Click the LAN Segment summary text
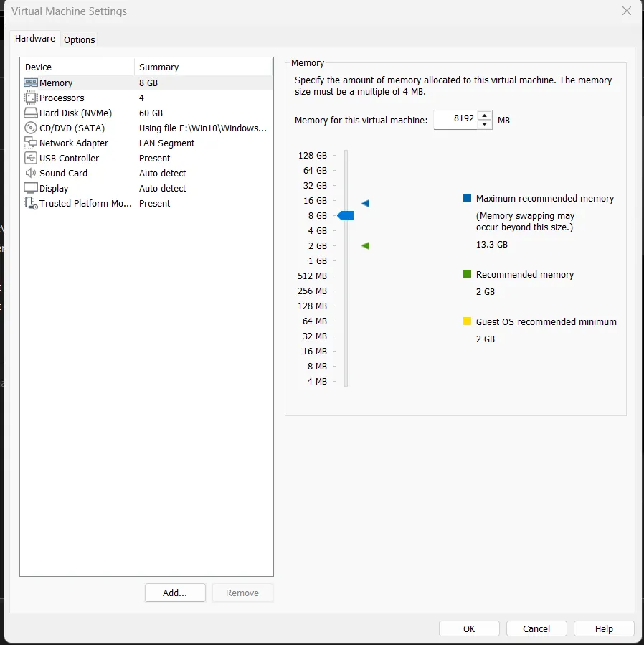 click(x=166, y=143)
